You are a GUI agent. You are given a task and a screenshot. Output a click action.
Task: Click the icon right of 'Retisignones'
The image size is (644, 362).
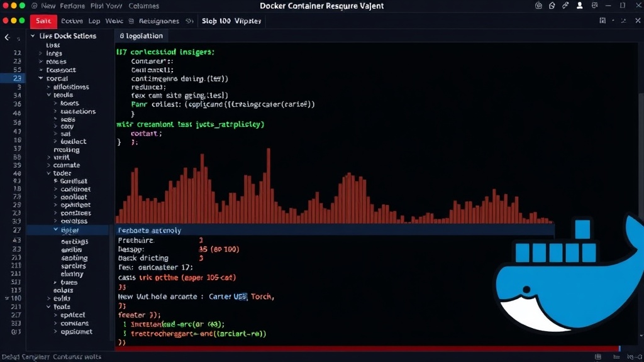tap(189, 21)
